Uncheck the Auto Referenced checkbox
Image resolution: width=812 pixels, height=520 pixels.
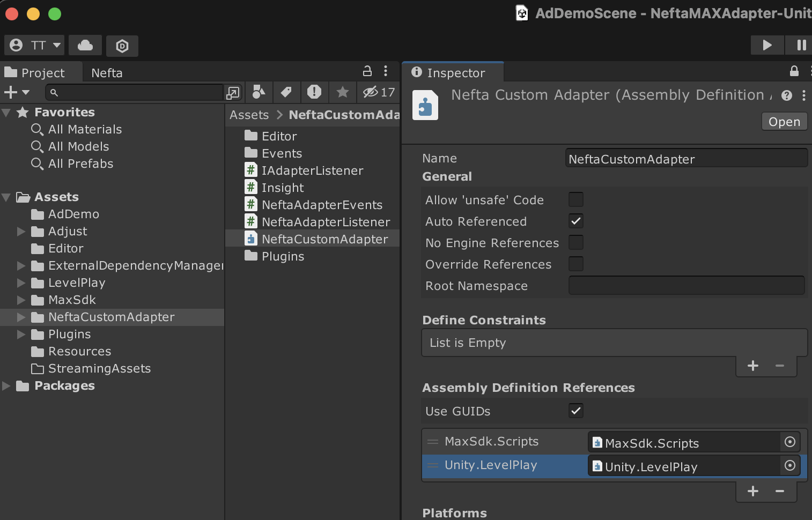click(576, 221)
